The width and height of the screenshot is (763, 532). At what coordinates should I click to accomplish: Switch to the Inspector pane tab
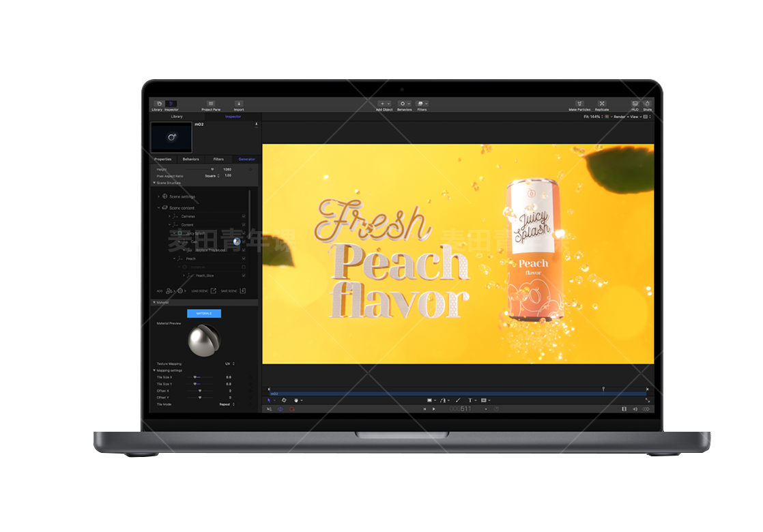(233, 117)
